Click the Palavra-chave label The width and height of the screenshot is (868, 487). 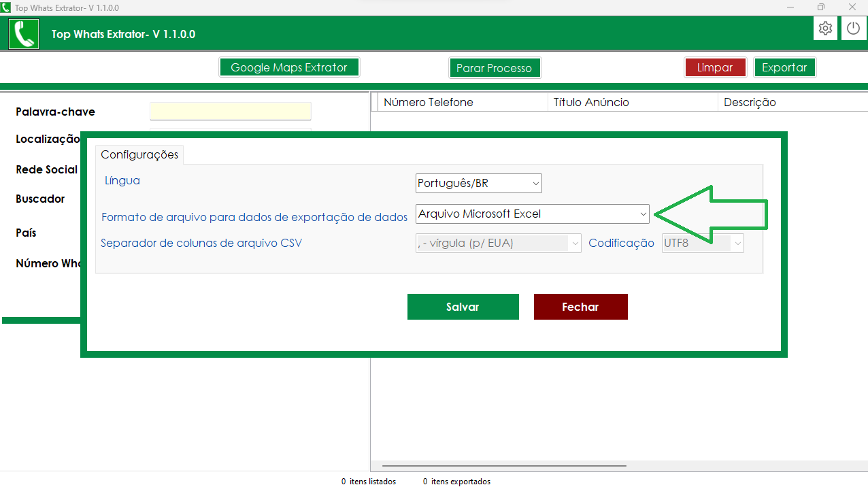point(55,112)
